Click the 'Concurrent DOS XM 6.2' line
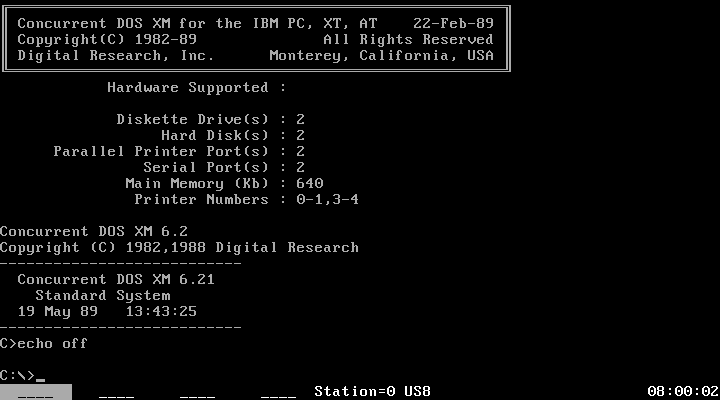This screenshot has height=400, width=720. (94, 231)
